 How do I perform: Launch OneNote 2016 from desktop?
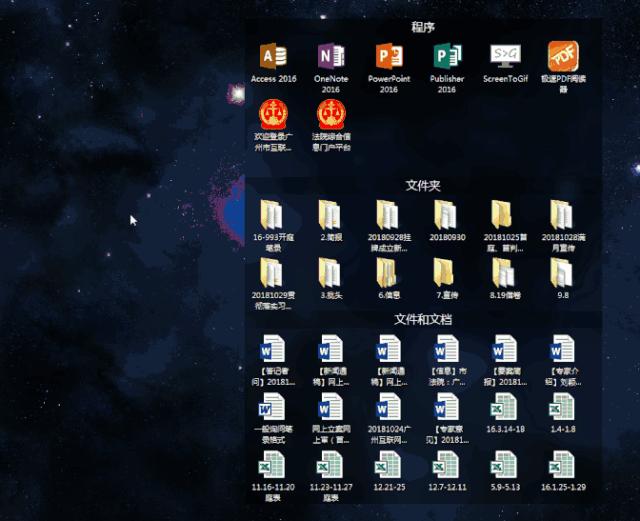pos(331,57)
